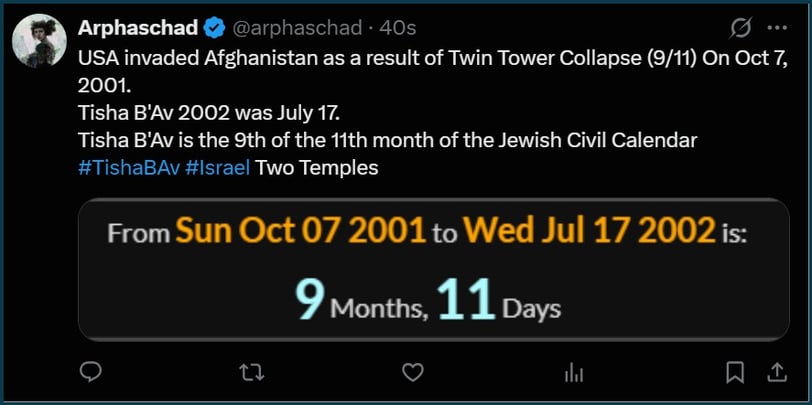Bookmark this post
Viewport: 812px width, 405px height.
(x=735, y=372)
